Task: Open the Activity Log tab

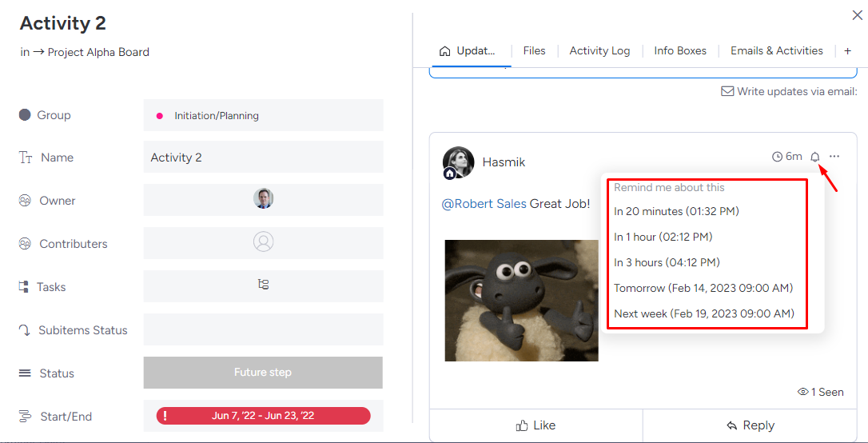Action: [599, 51]
